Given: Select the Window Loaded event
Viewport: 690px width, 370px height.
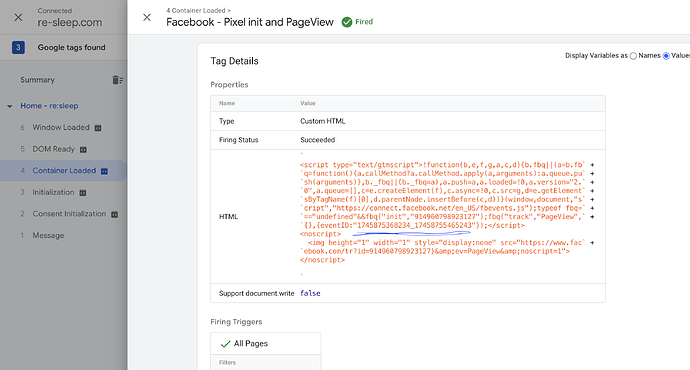Looking at the screenshot, I should [61, 127].
